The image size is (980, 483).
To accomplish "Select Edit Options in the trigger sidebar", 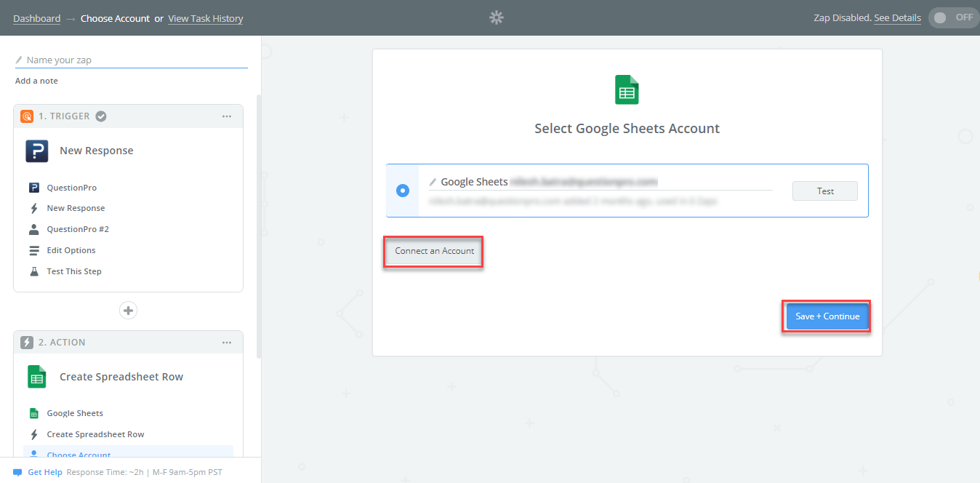I will point(71,250).
